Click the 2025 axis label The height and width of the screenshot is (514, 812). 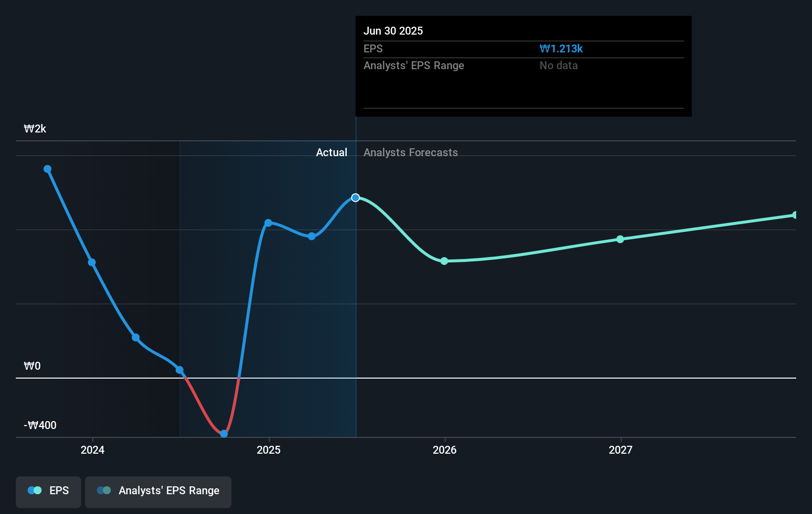(x=269, y=450)
